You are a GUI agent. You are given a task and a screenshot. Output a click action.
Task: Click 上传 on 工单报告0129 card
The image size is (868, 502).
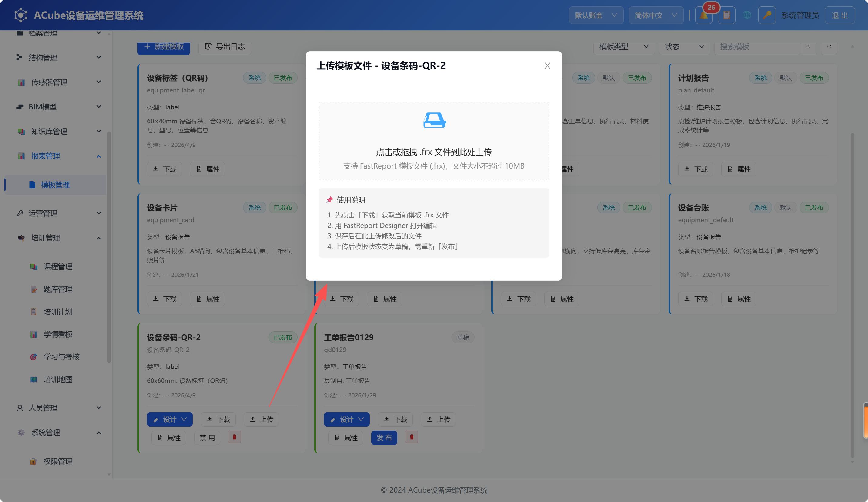pos(439,419)
